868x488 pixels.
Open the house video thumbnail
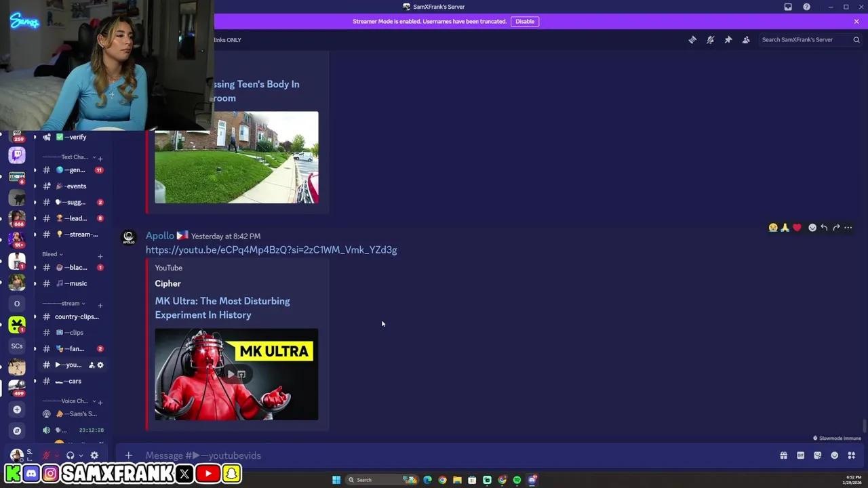236,157
